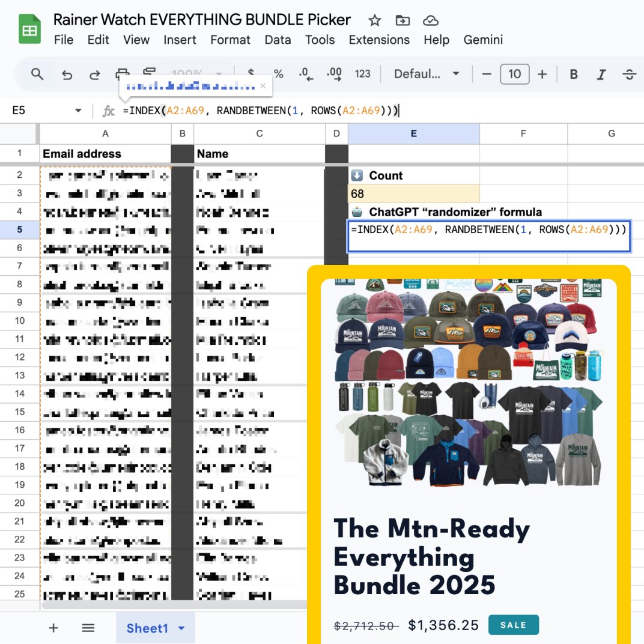644x644 pixels.
Task: Add a new sheet
Action: 53,628
